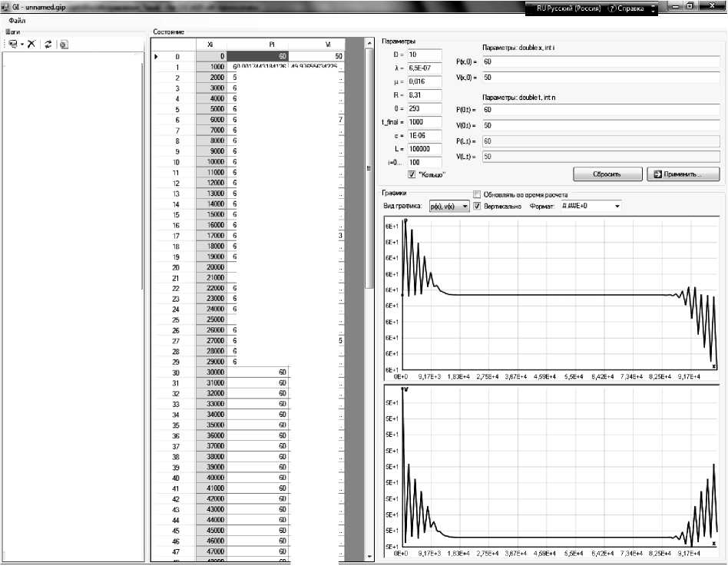
Task: Click the row 0 selector arrow in grid
Action: 157,57
